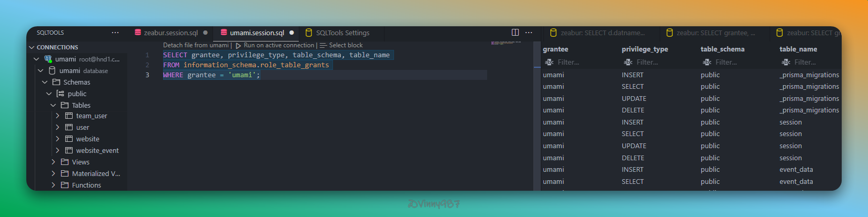
Task: Collapse the CONNECTIONS section
Action: (x=32, y=47)
